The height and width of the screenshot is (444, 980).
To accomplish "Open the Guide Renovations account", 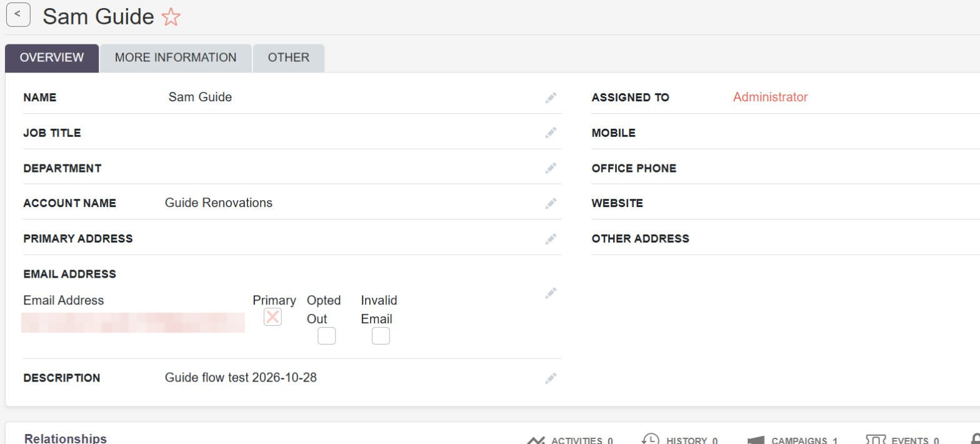I will (219, 203).
